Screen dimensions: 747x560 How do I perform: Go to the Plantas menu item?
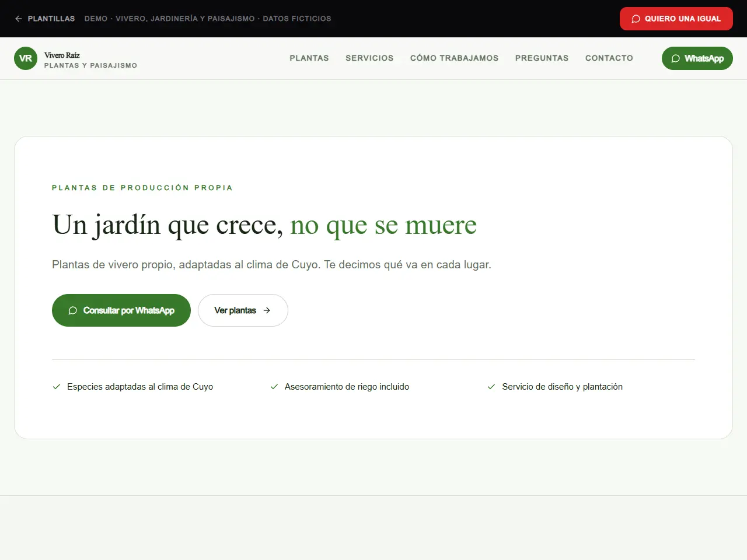309,58
